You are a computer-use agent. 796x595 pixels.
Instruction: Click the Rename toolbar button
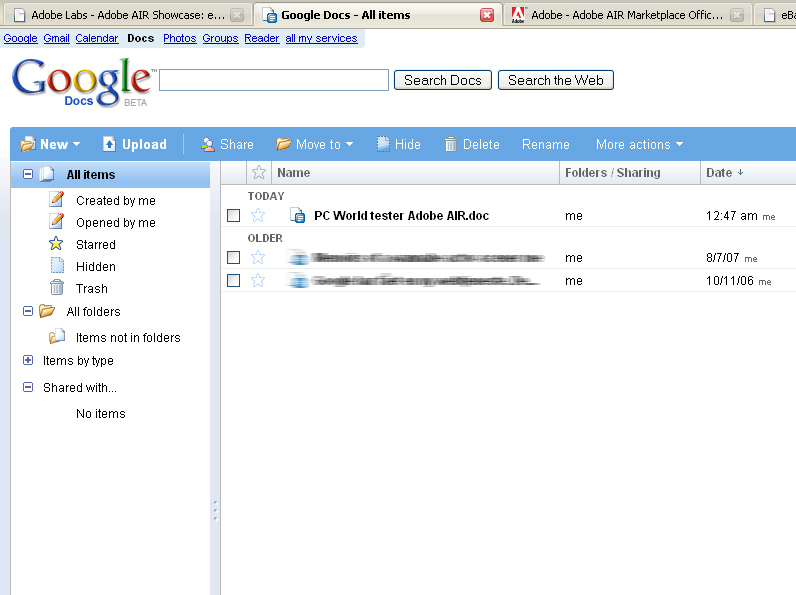click(546, 145)
